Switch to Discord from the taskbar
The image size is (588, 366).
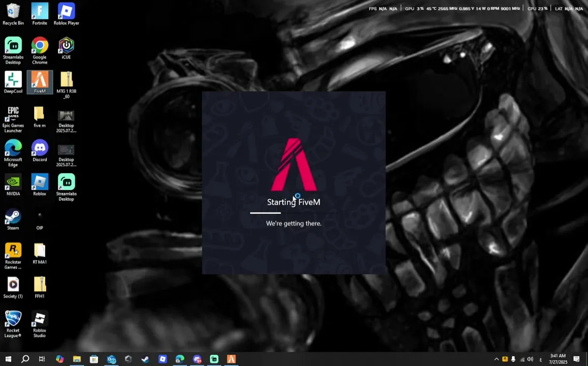point(197,359)
